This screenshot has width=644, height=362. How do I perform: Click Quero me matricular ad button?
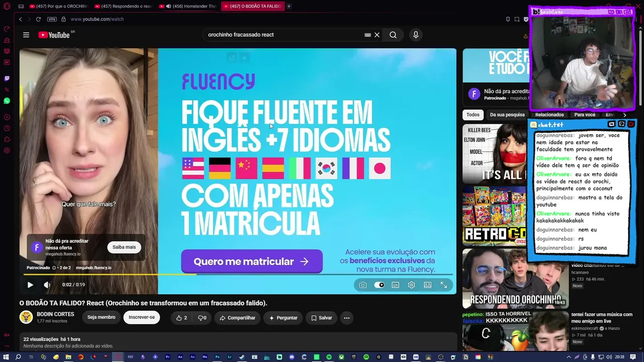pyautogui.click(x=252, y=261)
